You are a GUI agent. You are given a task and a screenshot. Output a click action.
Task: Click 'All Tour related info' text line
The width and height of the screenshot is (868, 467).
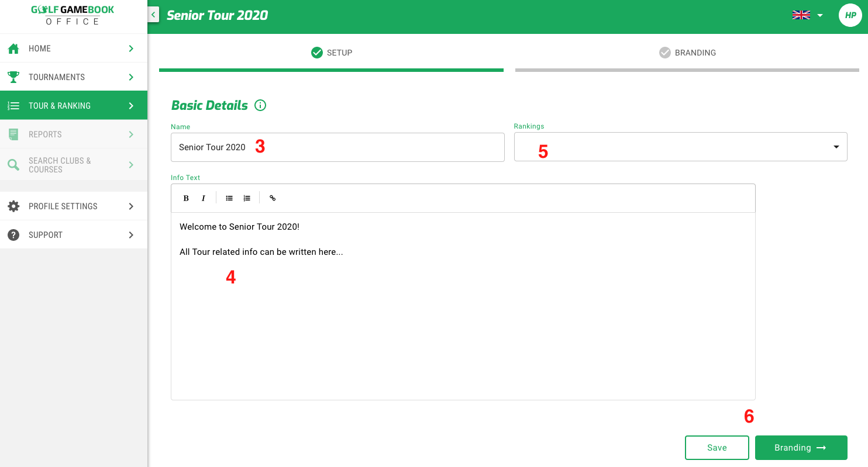[261, 252]
